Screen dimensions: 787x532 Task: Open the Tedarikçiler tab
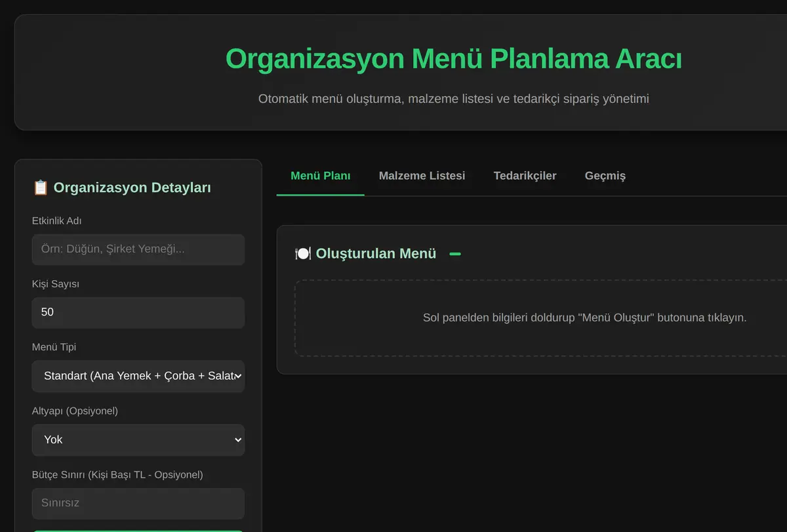[x=525, y=176]
